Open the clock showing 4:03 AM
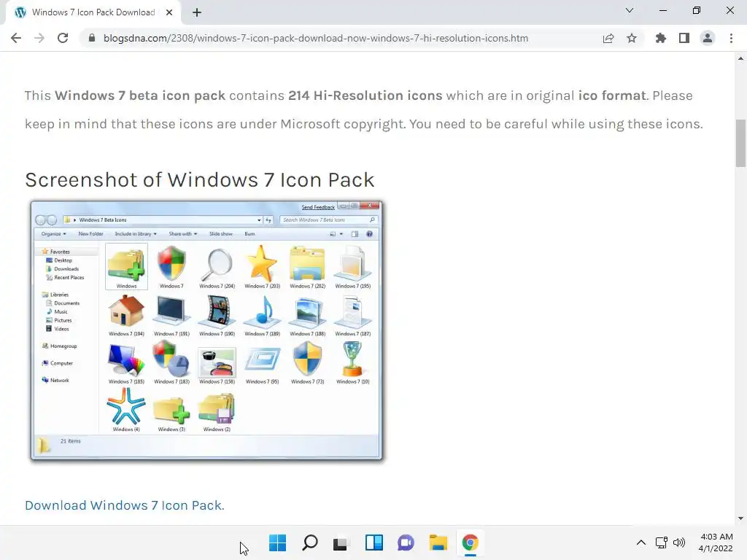 (x=716, y=542)
